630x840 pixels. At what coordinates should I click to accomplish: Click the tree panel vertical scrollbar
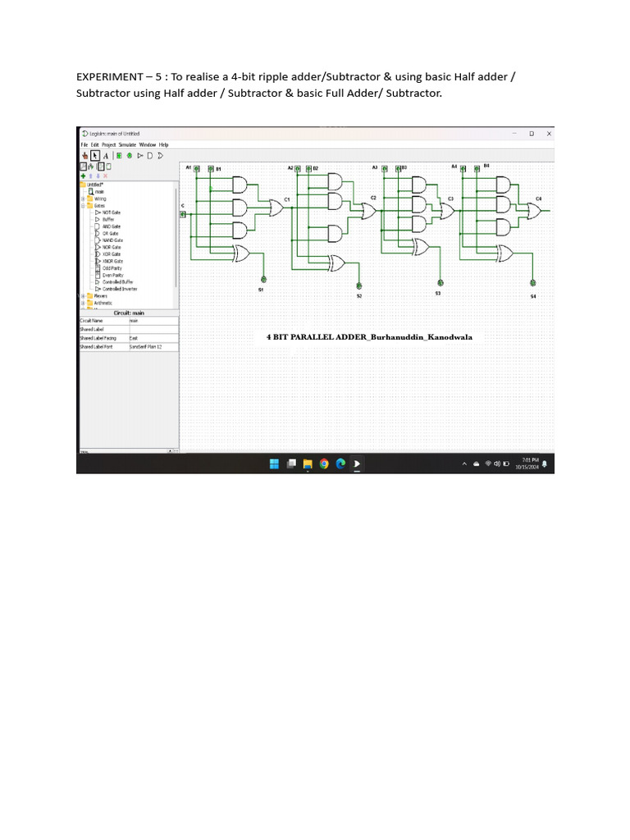(176, 239)
